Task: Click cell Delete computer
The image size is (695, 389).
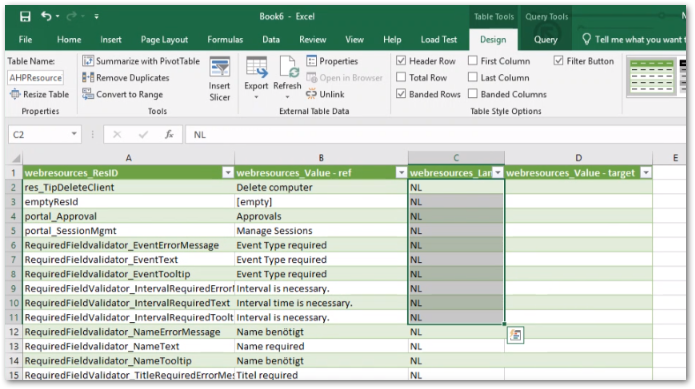Action: click(x=321, y=187)
